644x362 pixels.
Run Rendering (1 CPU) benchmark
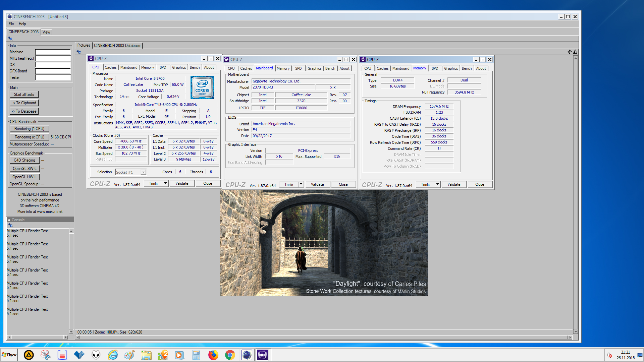tap(30, 129)
